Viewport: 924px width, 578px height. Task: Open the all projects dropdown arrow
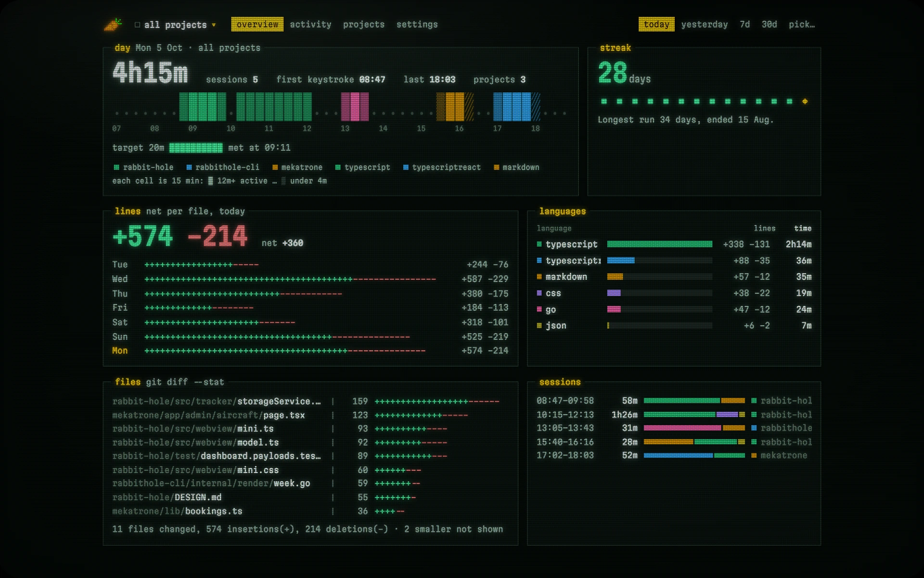coord(214,25)
